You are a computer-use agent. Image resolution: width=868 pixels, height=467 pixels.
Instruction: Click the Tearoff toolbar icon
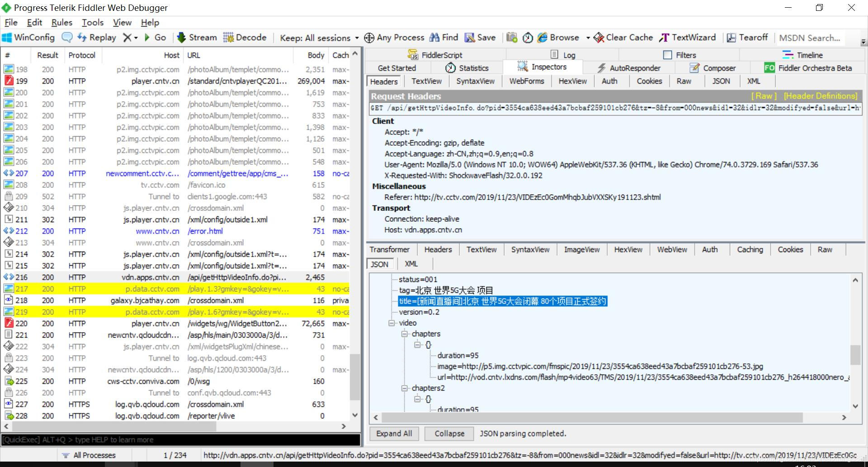point(731,38)
